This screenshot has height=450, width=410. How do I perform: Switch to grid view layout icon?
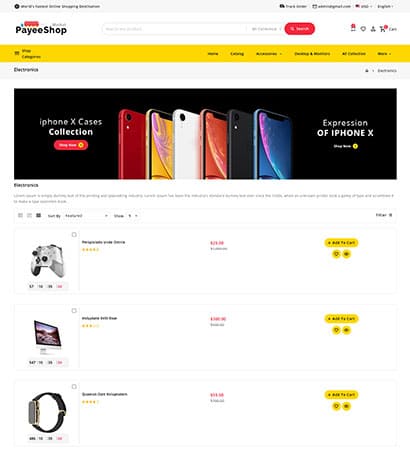[39, 215]
